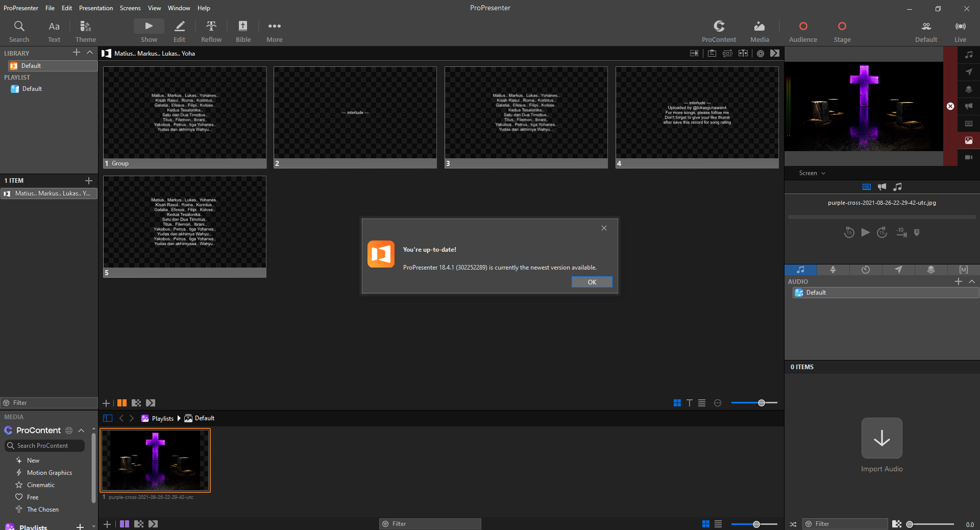
Task: Jump to last 10 seconds of media
Action: coord(901,233)
